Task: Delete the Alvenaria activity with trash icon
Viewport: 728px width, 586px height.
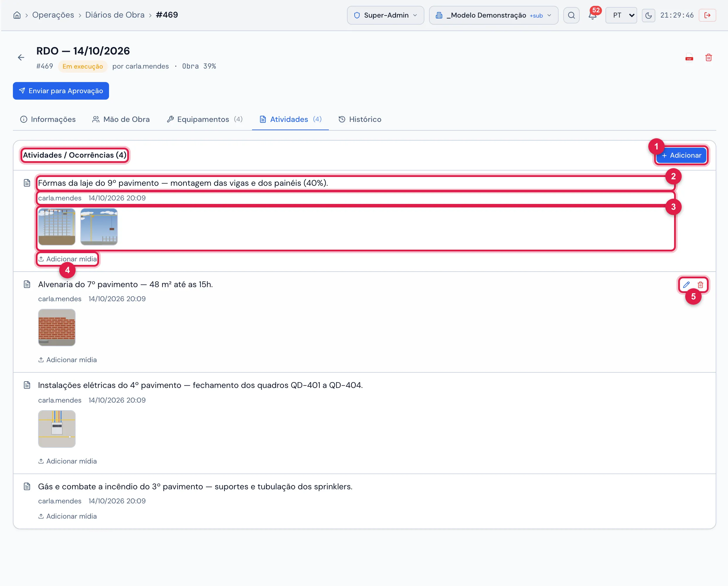Action: (x=700, y=285)
